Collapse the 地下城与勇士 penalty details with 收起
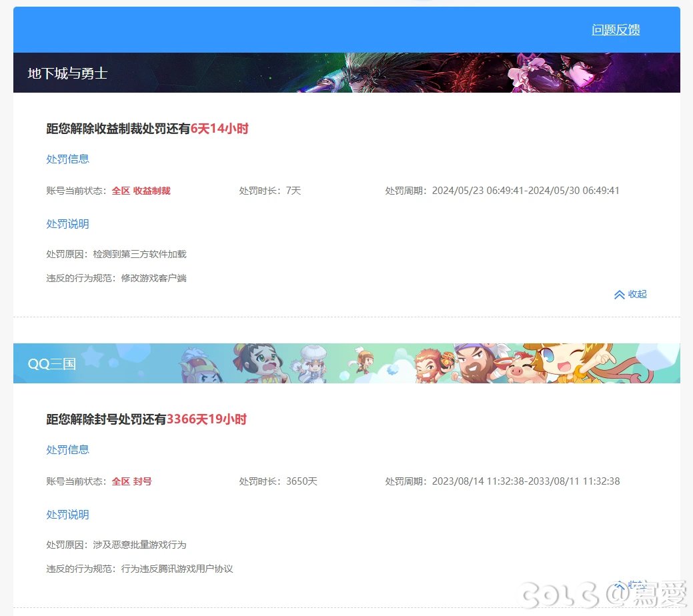This screenshot has width=693, height=616. click(630, 294)
